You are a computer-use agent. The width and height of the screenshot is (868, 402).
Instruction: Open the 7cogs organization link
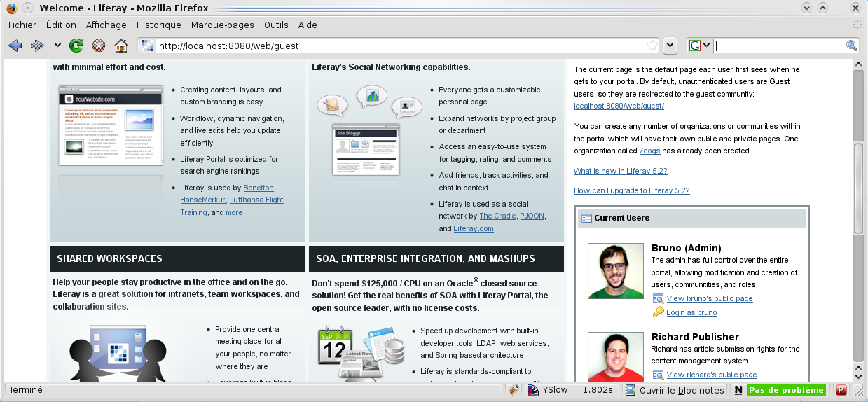[651, 151]
